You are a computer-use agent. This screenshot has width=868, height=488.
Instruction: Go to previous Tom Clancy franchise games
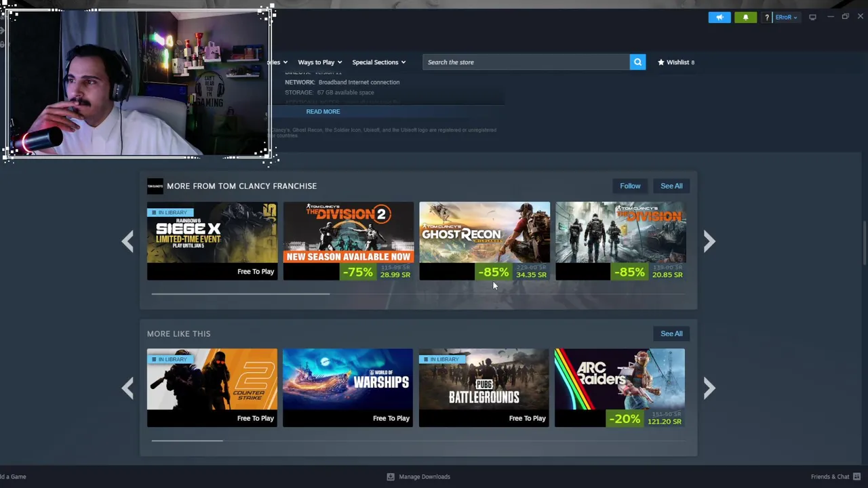pos(127,241)
